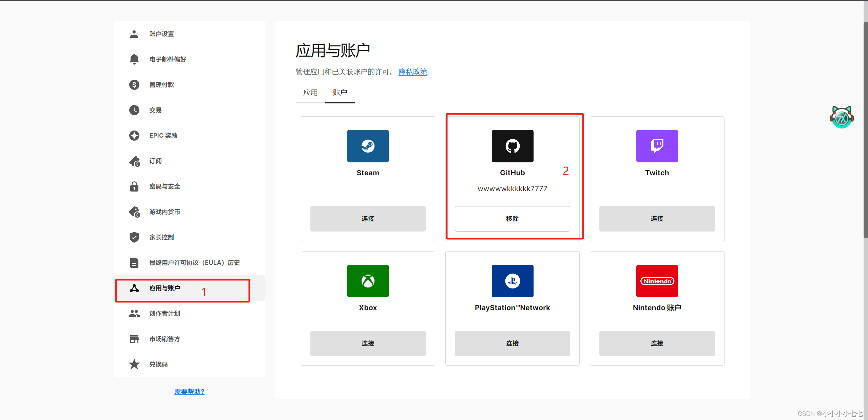Open 创作者计划 menu item

tap(190, 314)
